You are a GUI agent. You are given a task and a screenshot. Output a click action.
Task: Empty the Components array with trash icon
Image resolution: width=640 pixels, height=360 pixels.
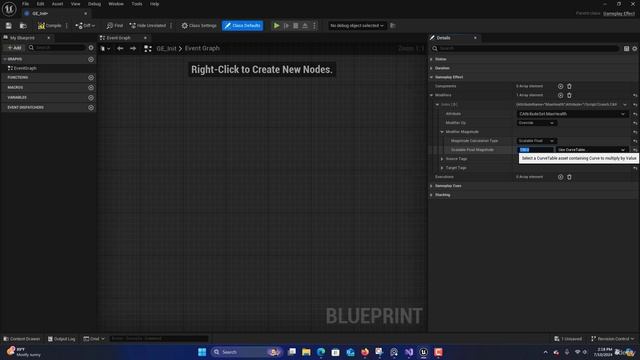coord(569,86)
